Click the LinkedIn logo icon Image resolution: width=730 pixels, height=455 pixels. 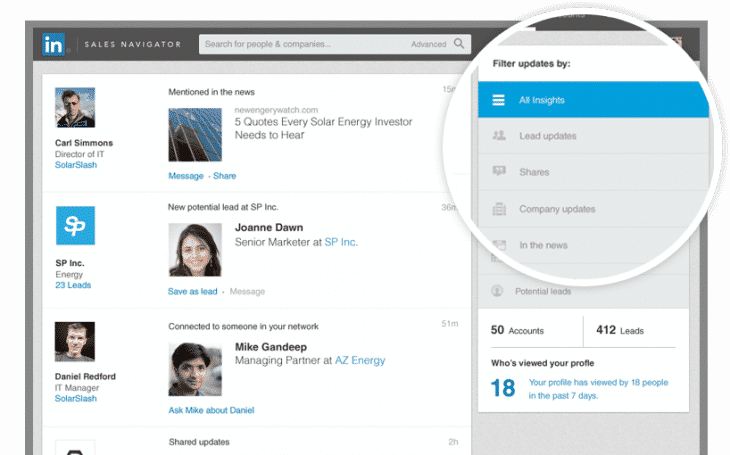click(x=53, y=45)
